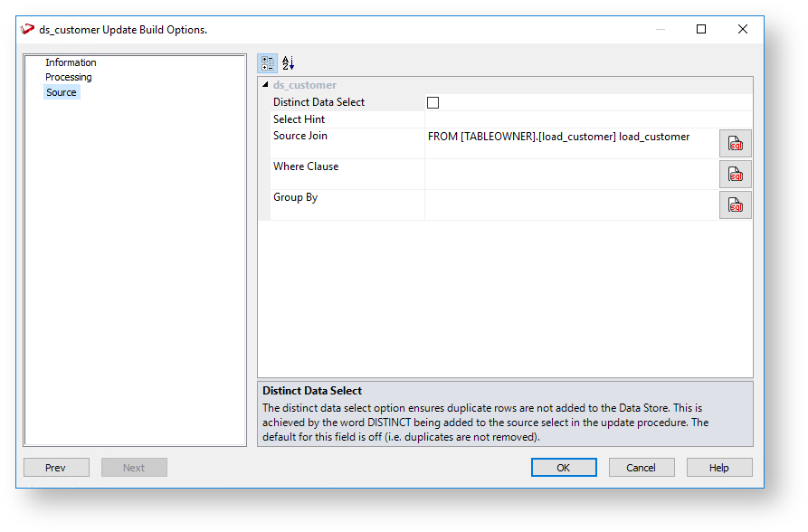Select Information in the left tree
The height and width of the screenshot is (532, 808).
click(71, 62)
